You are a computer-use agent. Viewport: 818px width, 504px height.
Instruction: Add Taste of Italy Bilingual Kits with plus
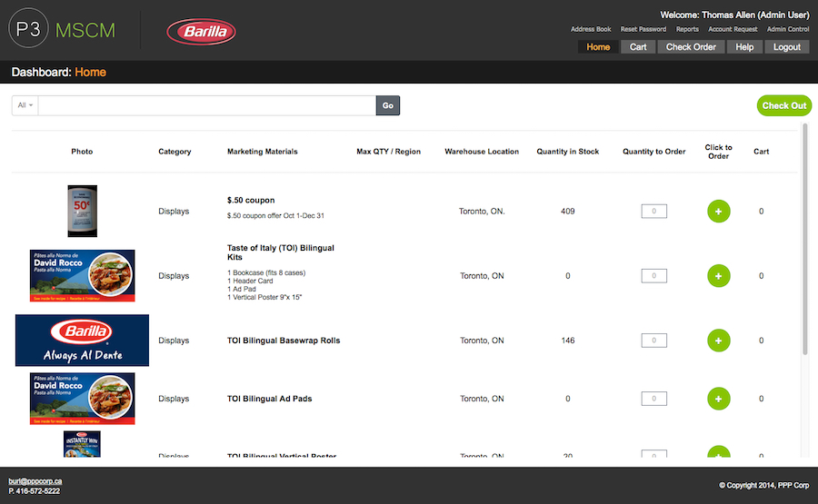718,276
